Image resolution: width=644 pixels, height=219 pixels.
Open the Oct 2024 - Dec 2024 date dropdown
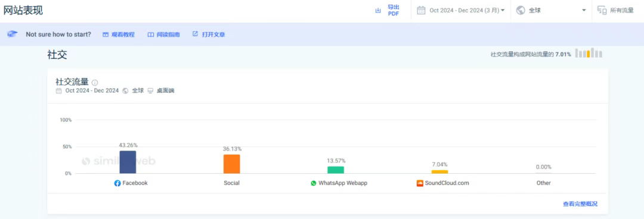pos(461,11)
